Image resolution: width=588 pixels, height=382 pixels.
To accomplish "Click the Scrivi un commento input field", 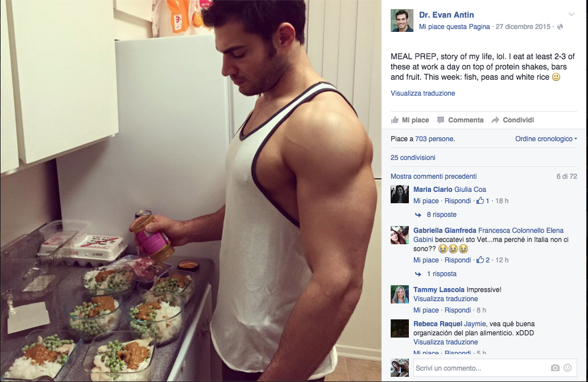I will (481, 368).
